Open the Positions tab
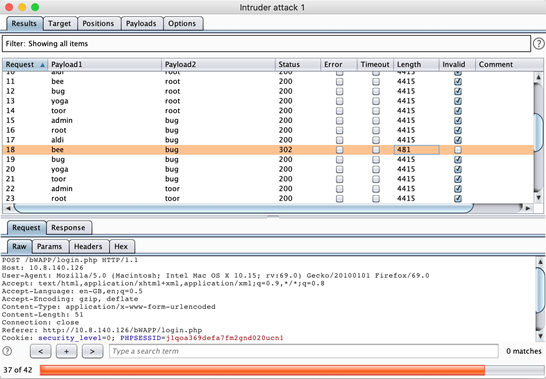The image size is (546, 379). 98,23
